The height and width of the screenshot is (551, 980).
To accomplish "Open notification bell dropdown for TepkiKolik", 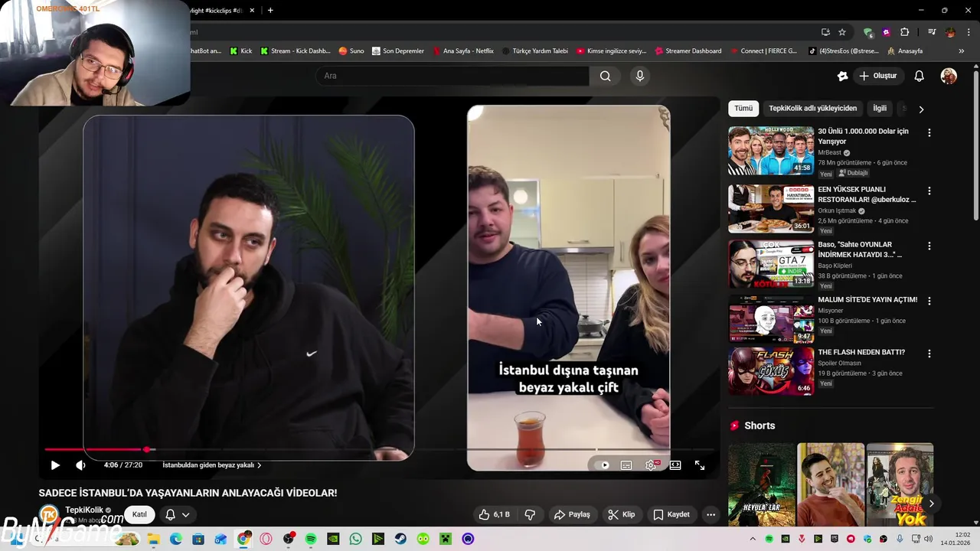I will click(178, 514).
